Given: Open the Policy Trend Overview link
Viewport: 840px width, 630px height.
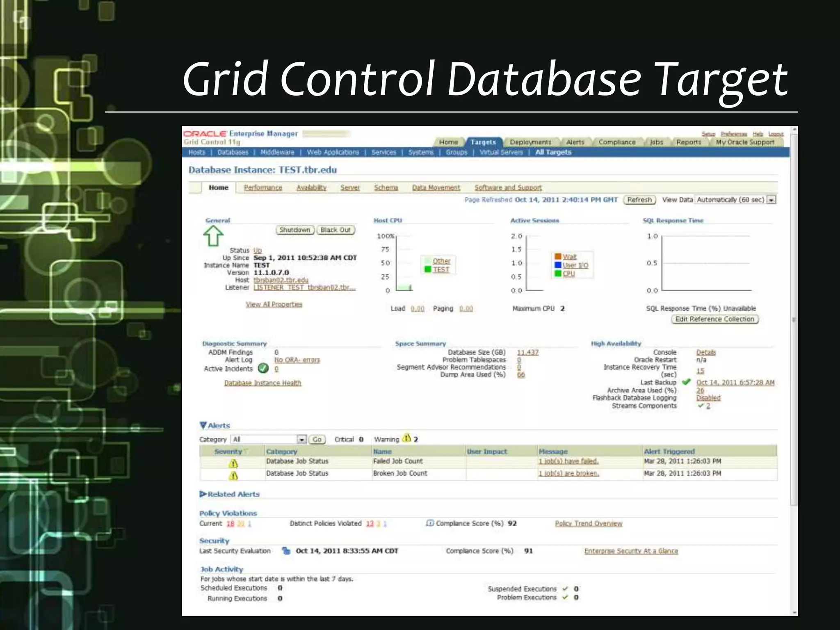Looking at the screenshot, I should [x=589, y=523].
